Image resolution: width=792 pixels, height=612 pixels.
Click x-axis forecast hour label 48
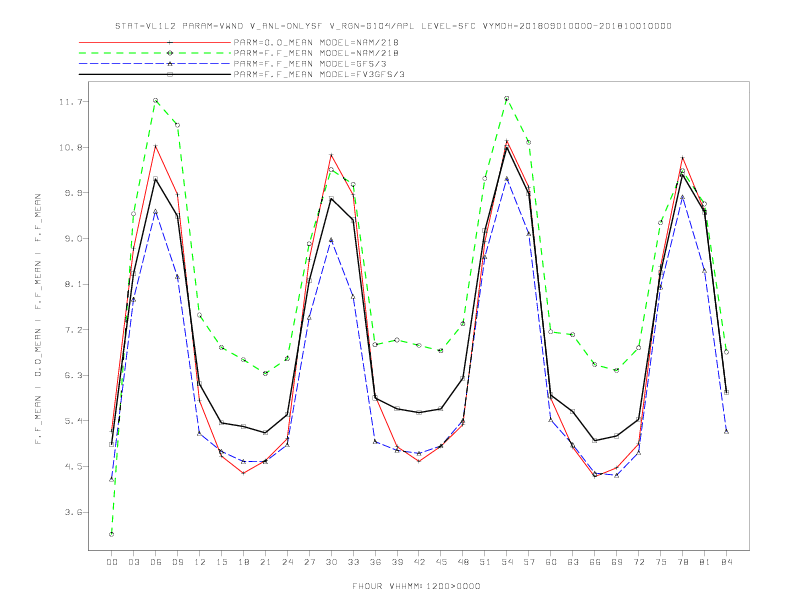tap(463, 562)
